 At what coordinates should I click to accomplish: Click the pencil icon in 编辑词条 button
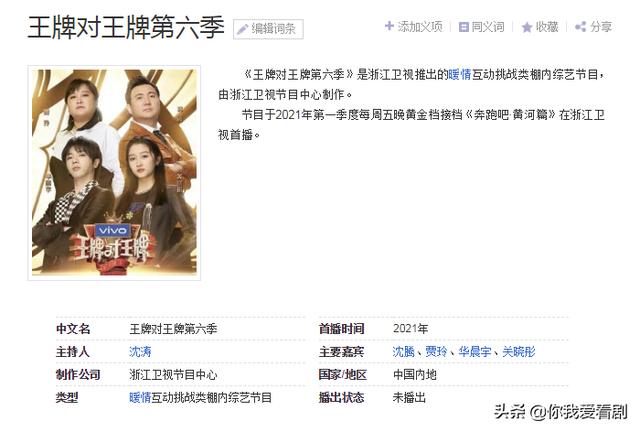pyautogui.click(x=242, y=29)
